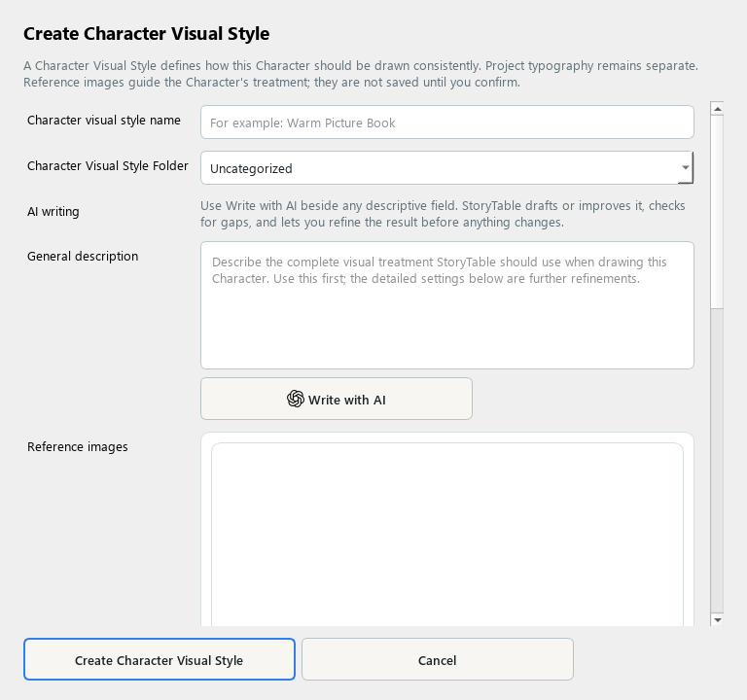The width and height of the screenshot is (747, 700).
Task: Click the 'Character Visual Style Folder' label
Action: click(108, 166)
